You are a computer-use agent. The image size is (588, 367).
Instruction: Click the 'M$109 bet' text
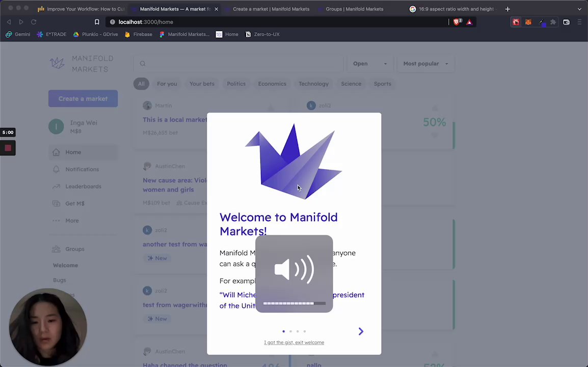click(156, 203)
